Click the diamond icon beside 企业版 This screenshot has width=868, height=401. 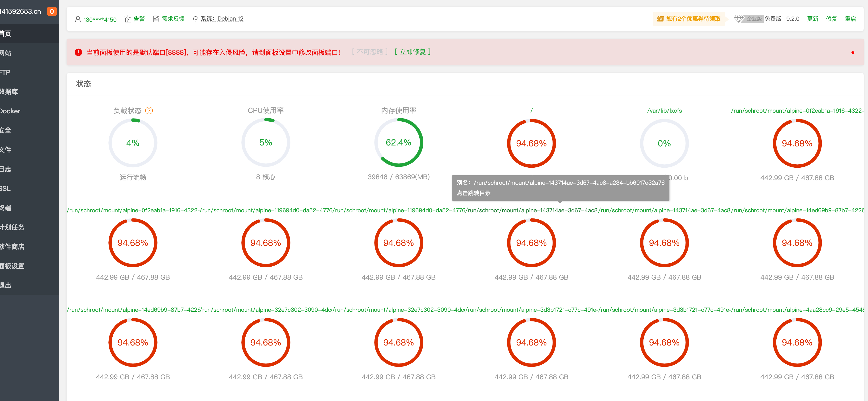click(x=738, y=18)
